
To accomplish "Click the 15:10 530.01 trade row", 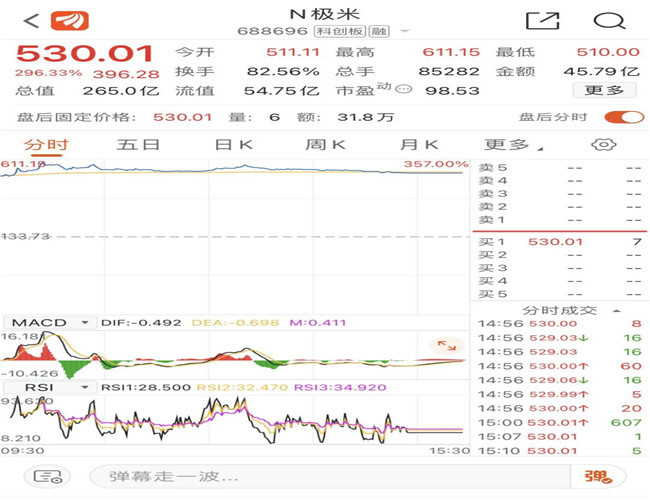I will [560, 451].
